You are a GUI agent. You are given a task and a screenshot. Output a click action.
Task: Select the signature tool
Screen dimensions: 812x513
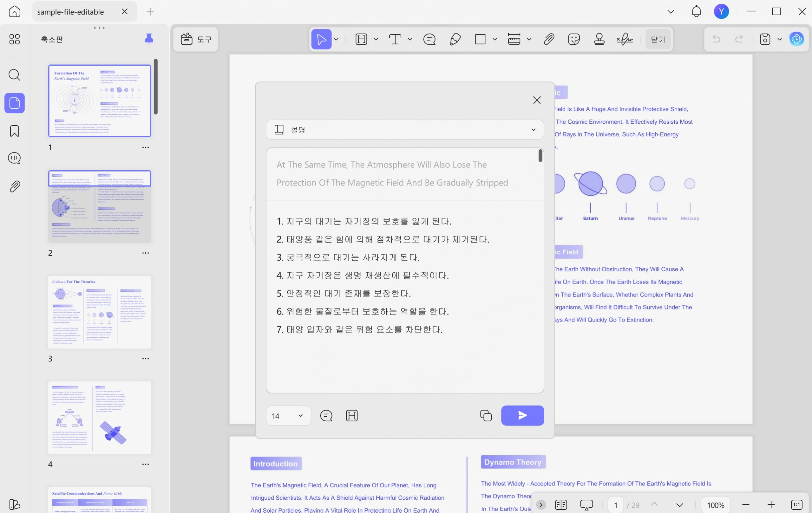(x=625, y=39)
